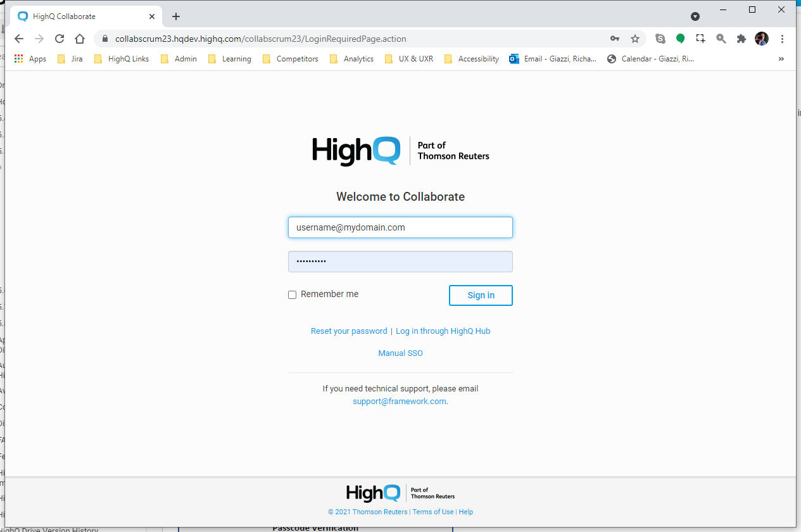Open the UX & UXR bookmark folder
Image resolution: width=801 pixels, height=532 pixels.
409,59
